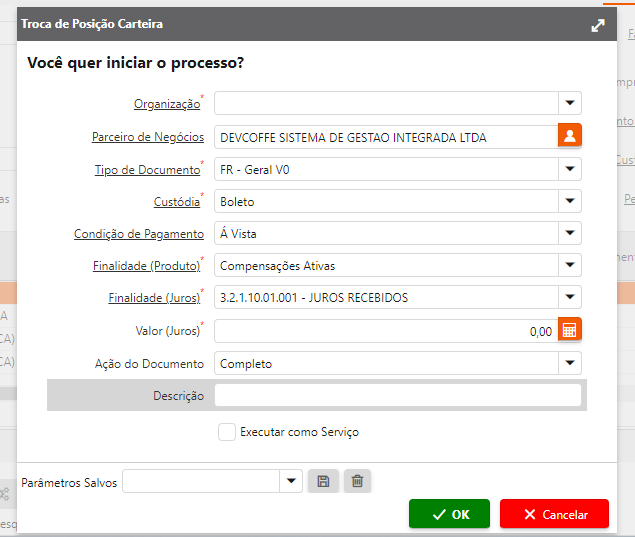This screenshot has width=635, height=537.
Task: Open the Tipo de Documento dropdown
Action: pos(570,170)
